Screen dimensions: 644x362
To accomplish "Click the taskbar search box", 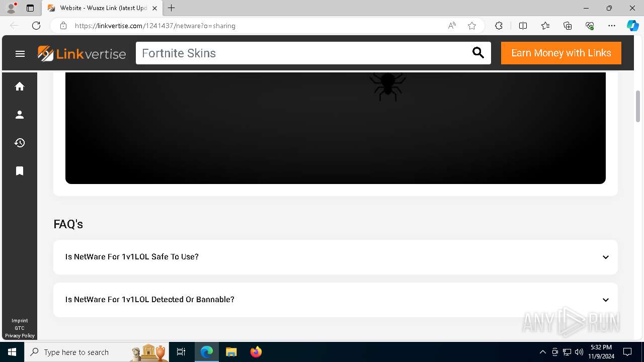I will click(x=97, y=352).
